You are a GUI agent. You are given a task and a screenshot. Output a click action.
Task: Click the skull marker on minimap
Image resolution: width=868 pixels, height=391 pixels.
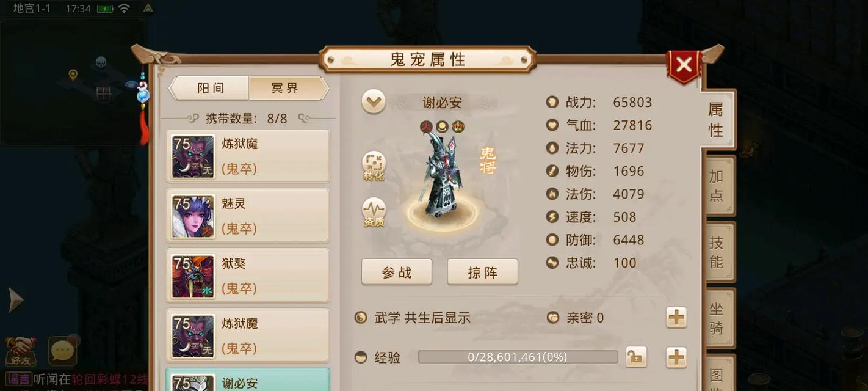pos(101,63)
